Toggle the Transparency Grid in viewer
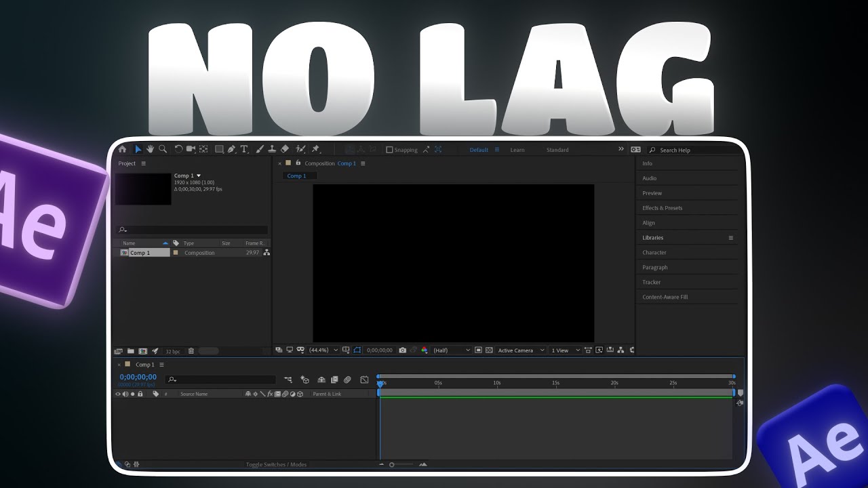 click(489, 350)
